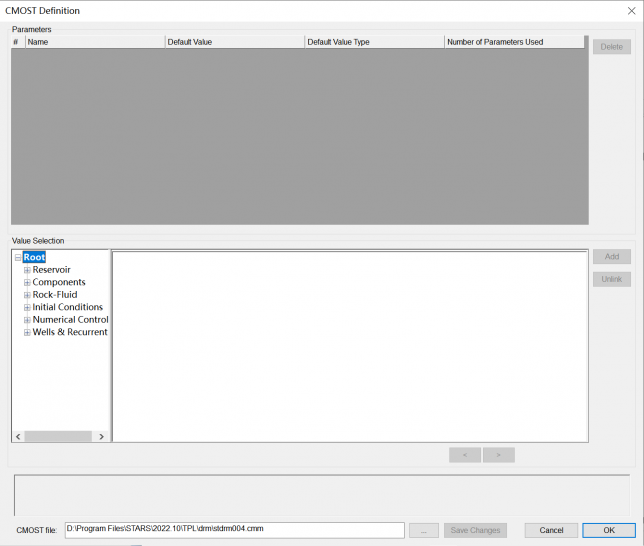Screen dimensions: 644x546
Task: Close the CMOST Definition dialog
Action: click(630, 11)
